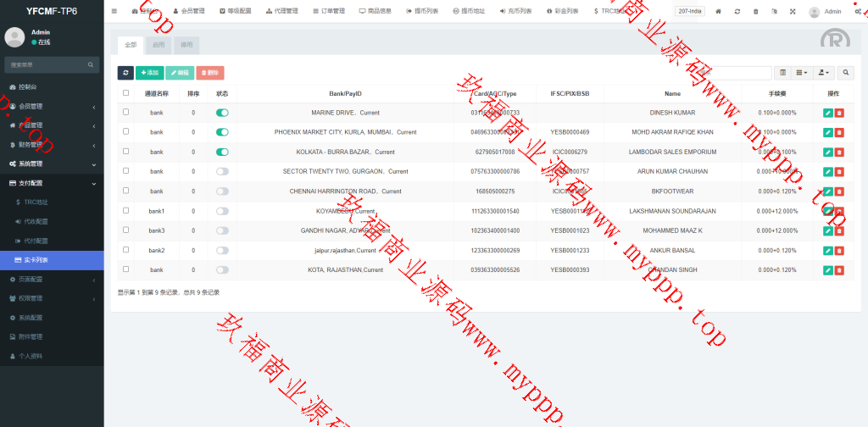Click the sidebar 搜索菜单 search field

(47, 64)
